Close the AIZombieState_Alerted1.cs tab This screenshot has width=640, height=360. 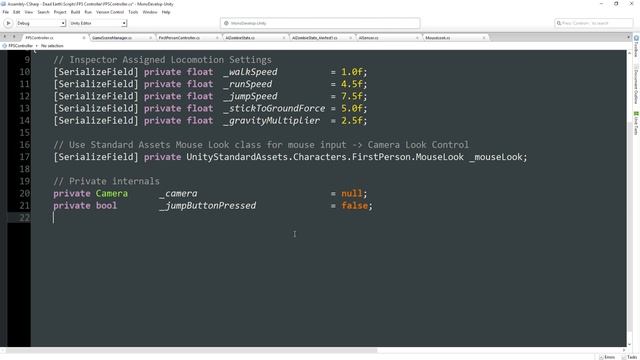tap(350, 38)
